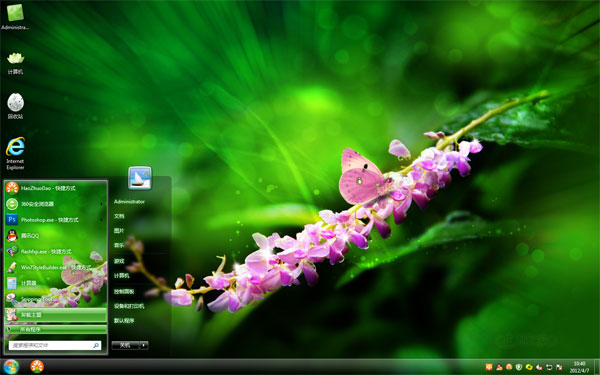Click the Windows Start orb
Image resolution: width=600 pixels, height=375 pixels.
click(x=11, y=367)
